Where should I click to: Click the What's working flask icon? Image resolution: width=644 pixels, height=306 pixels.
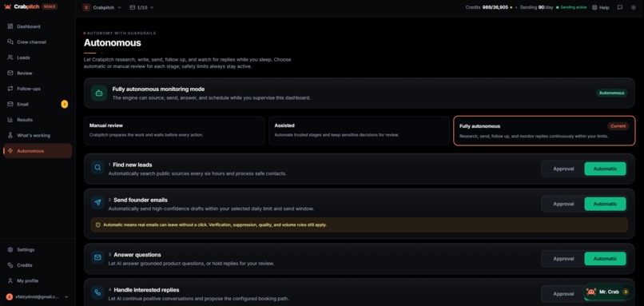pos(10,136)
